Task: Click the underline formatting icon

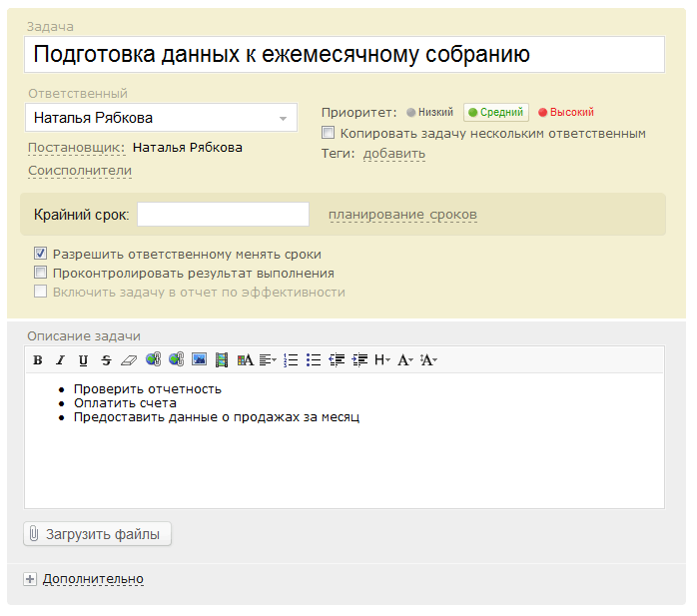Action: point(83,360)
